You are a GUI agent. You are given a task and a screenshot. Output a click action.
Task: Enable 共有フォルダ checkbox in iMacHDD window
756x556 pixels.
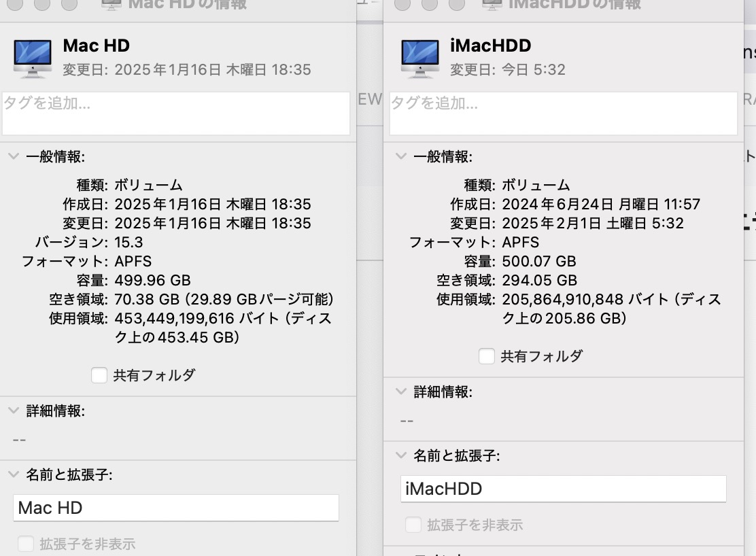[487, 356]
